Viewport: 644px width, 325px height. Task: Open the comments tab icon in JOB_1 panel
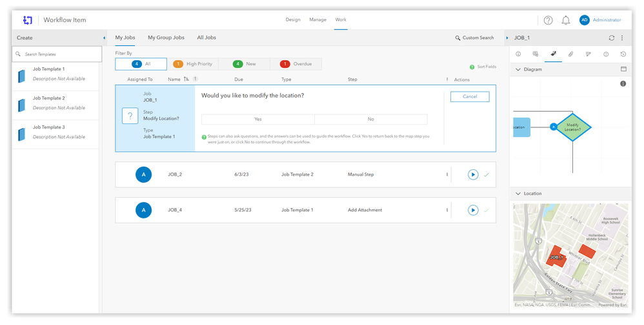tap(535, 54)
